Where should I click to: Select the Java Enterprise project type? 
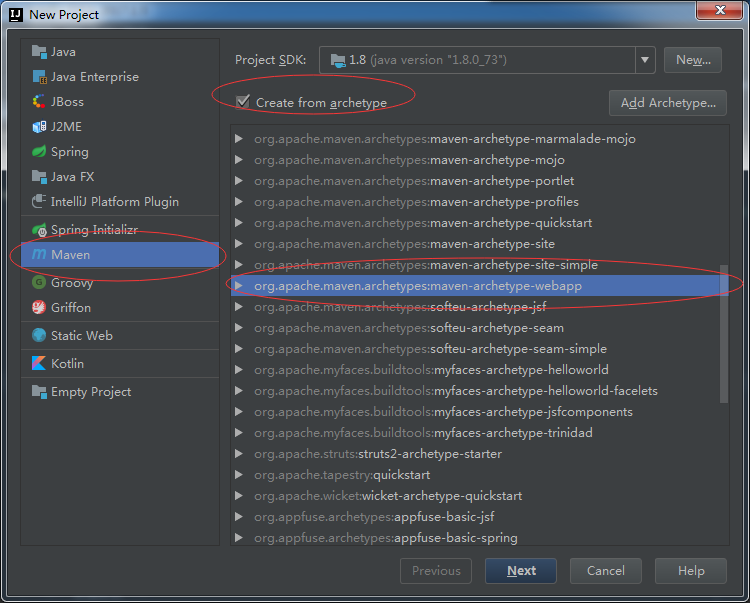point(120,77)
